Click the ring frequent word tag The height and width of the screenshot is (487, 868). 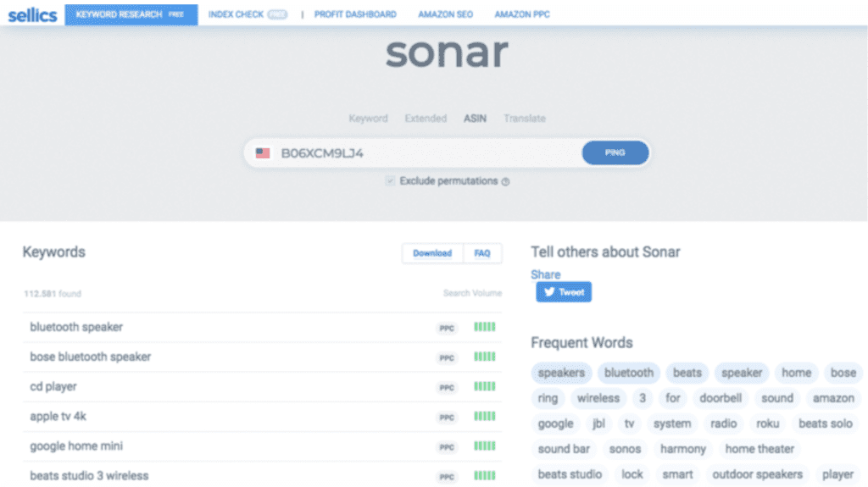click(548, 398)
